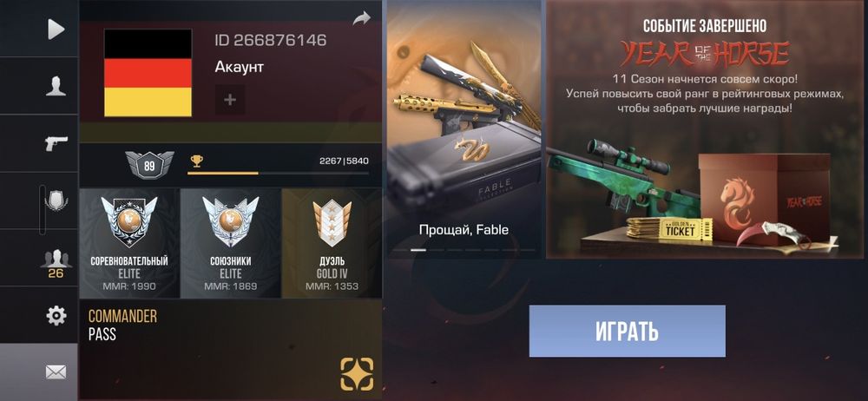868x401 pixels.
Task: Open the friends icon showing 26
Action: [56, 264]
